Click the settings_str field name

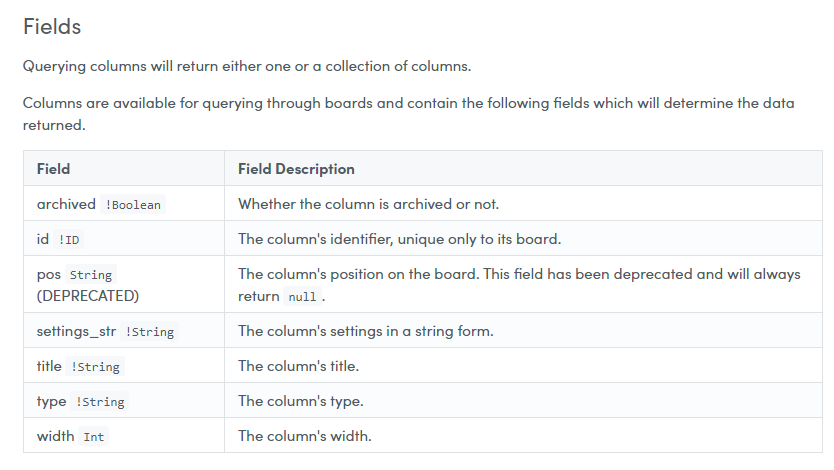76,331
